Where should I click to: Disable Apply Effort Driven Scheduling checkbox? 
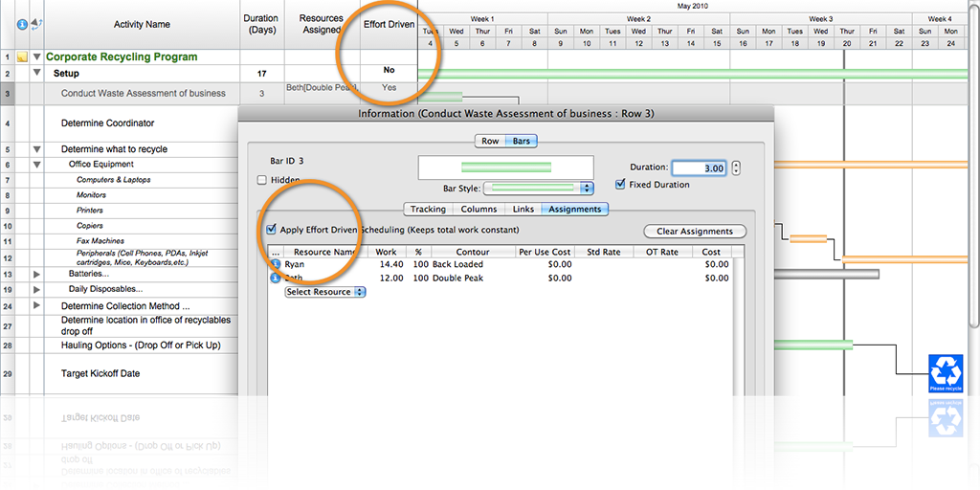point(272,230)
